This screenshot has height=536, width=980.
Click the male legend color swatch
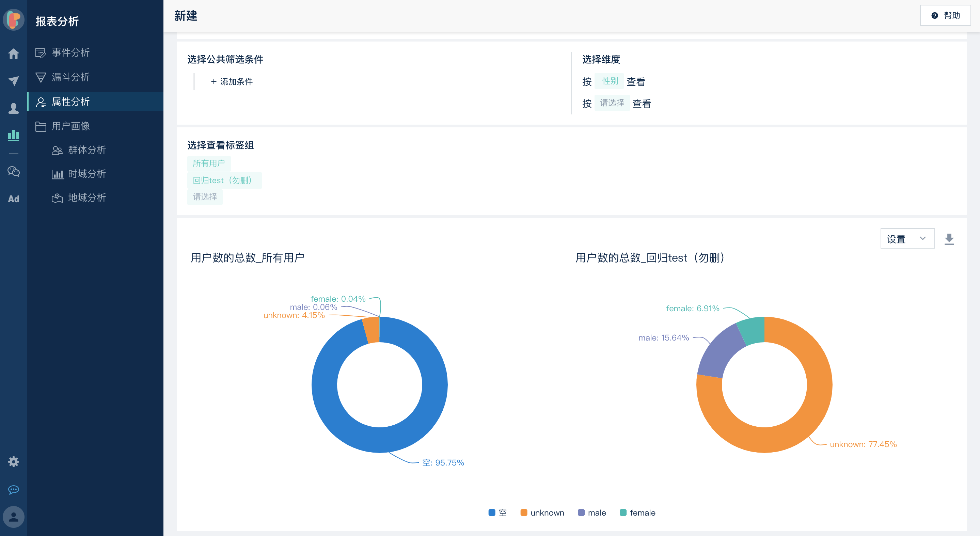581,513
